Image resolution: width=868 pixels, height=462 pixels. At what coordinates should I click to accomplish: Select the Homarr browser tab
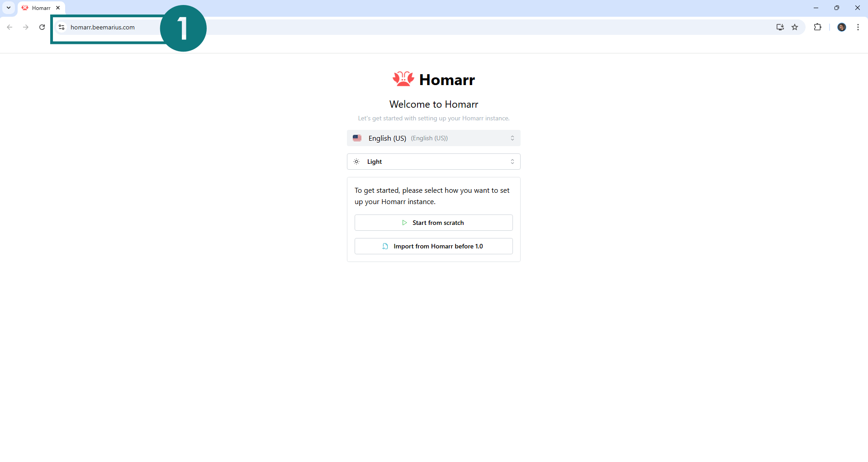tap(40, 8)
